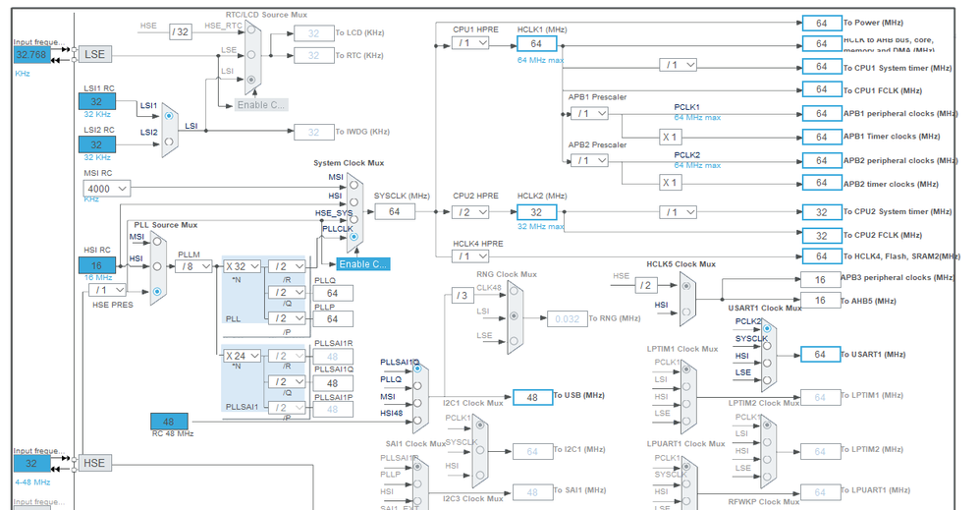The width and height of the screenshot is (980, 510).
Task: Open the MSI RC 4000 dropdown
Action: 107,188
